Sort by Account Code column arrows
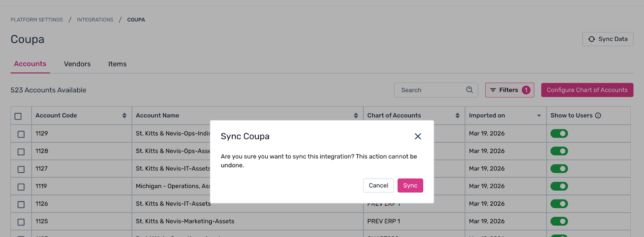 124,116
